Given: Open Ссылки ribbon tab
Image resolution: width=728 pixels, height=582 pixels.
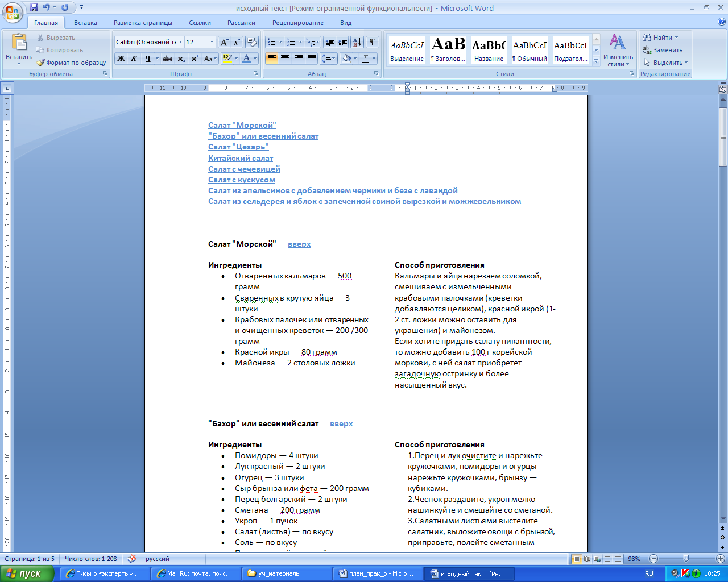Looking at the screenshot, I should [200, 23].
